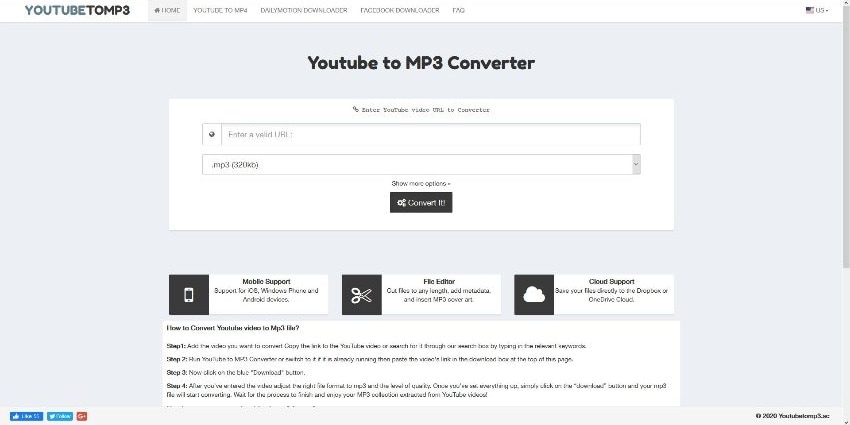Open the US language selector
This screenshot has width=850, height=425.
817,10
